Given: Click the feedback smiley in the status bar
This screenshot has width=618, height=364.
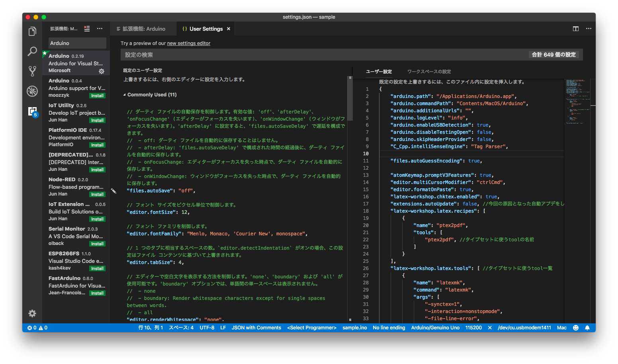Looking at the screenshot, I should (575, 328).
